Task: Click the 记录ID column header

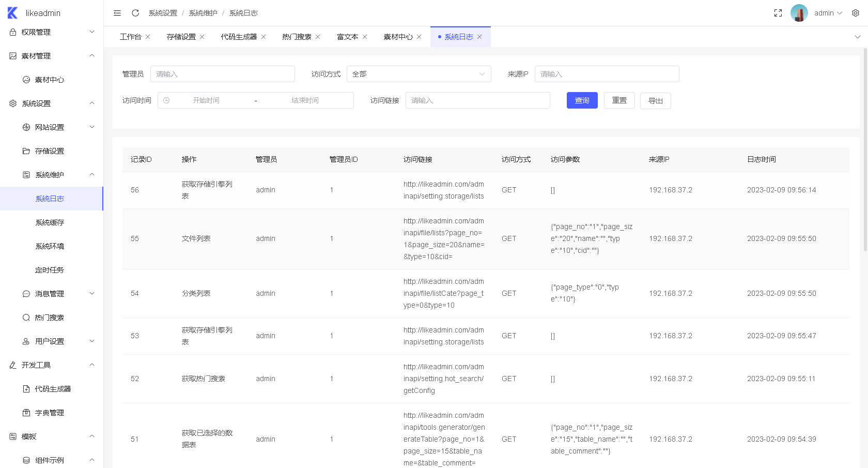Action: tap(141, 159)
